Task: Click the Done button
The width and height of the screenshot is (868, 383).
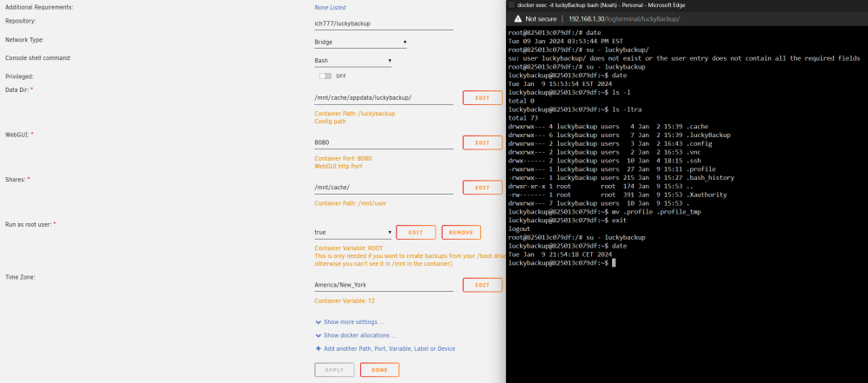Action: [380, 370]
